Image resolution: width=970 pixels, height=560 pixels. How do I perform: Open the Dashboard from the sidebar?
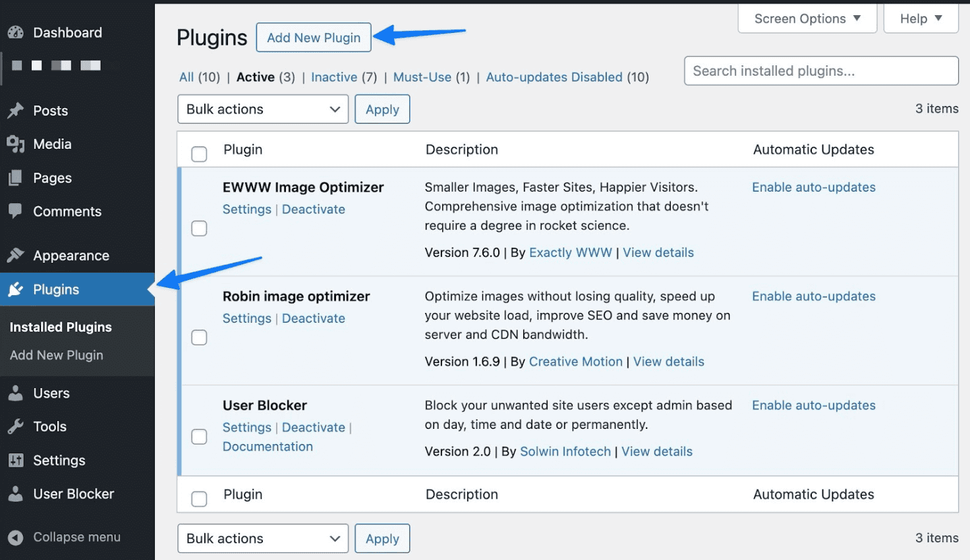point(16,32)
